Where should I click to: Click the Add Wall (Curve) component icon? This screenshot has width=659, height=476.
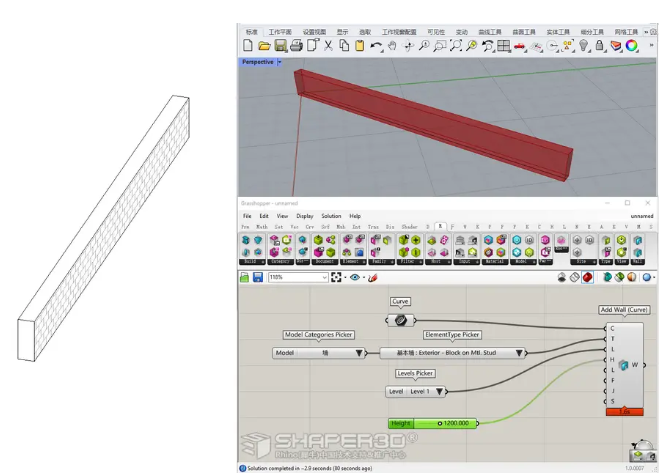(624, 365)
